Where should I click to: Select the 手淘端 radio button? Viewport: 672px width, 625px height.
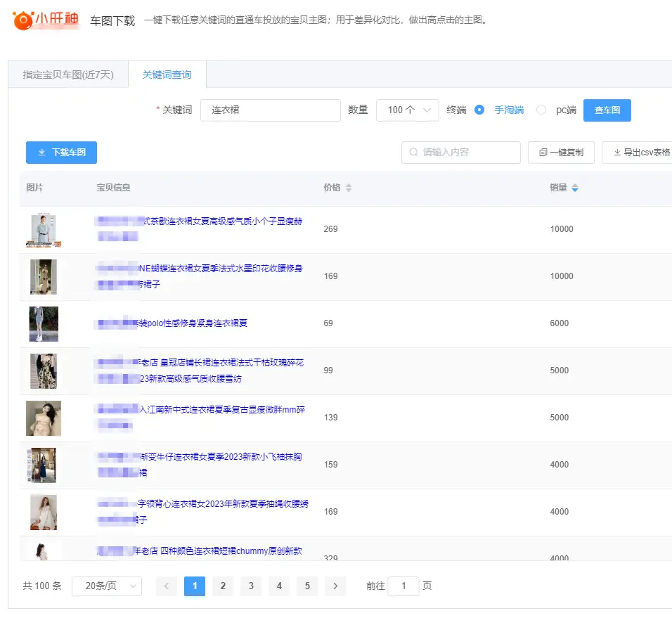click(478, 110)
